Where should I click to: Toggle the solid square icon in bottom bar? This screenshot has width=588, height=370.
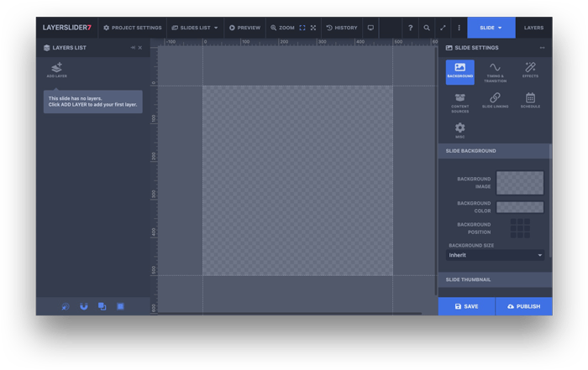120,306
